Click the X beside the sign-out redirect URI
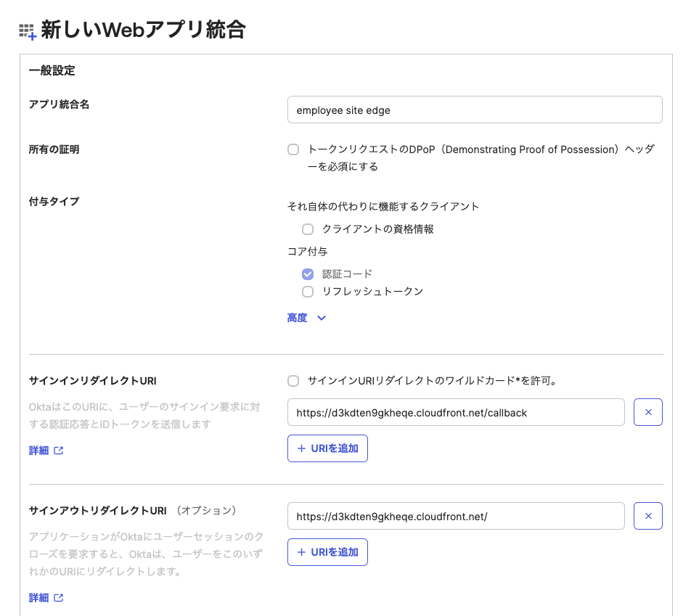This screenshot has width=691, height=616. tap(647, 516)
